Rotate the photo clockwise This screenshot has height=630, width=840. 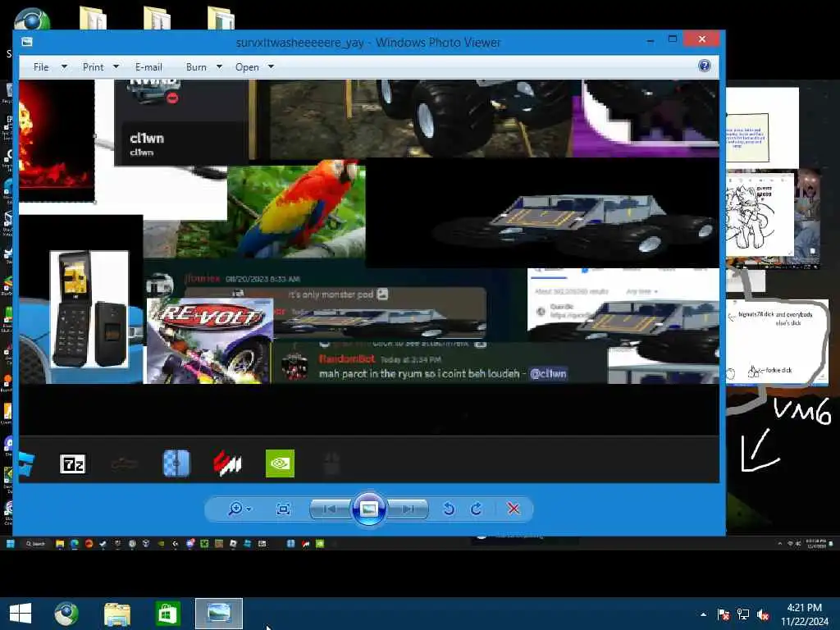pos(477,509)
